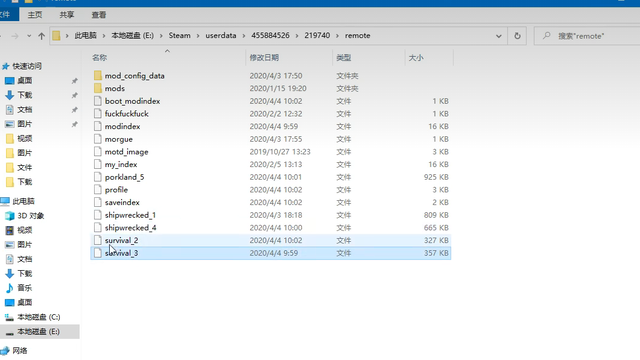Open pinned 图片 in quick access
Viewport: 640px width, 360px height.
click(24, 124)
